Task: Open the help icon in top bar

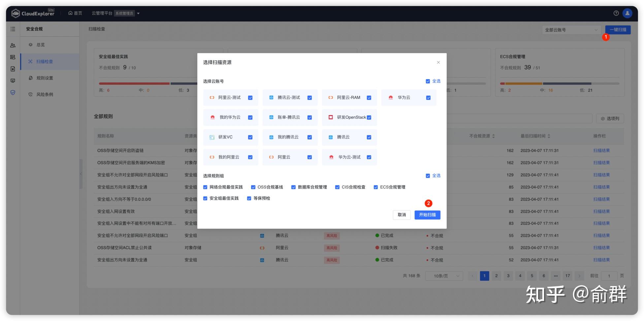Action: (x=616, y=13)
